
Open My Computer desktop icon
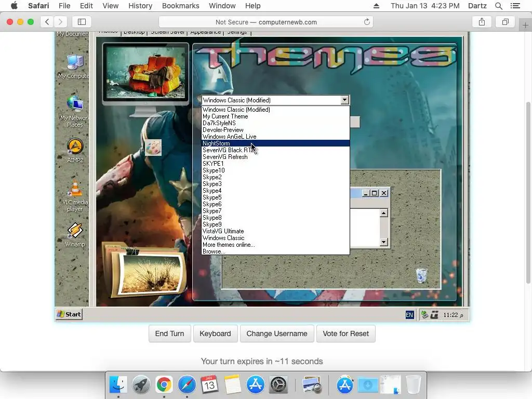point(75,66)
